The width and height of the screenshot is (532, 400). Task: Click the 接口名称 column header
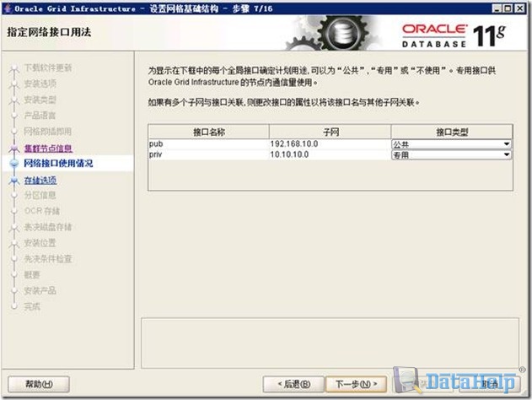208,132
